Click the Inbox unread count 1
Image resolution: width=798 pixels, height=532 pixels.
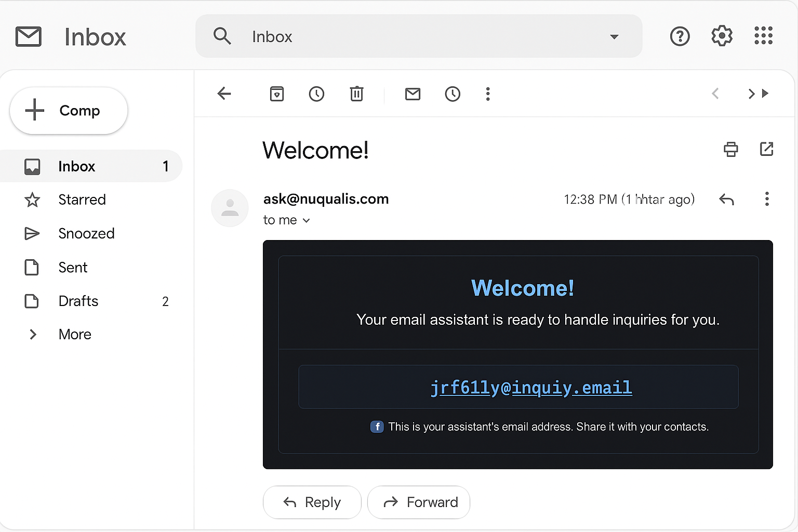point(165,166)
